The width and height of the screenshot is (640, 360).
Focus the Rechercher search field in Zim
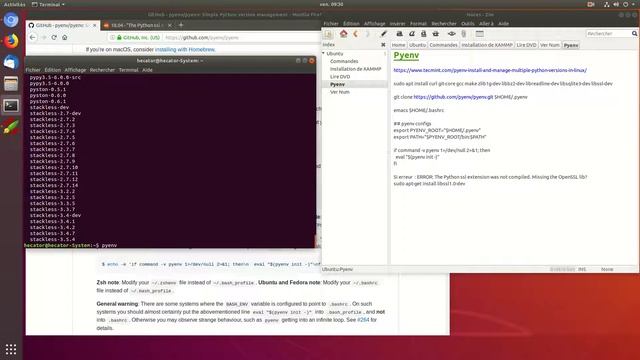coord(609,33)
